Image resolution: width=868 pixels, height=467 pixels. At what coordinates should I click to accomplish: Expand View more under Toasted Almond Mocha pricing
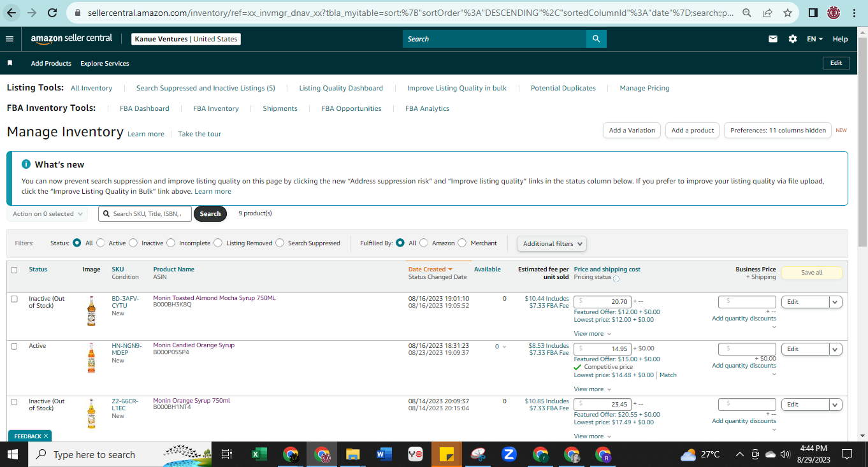pyautogui.click(x=593, y=334)
